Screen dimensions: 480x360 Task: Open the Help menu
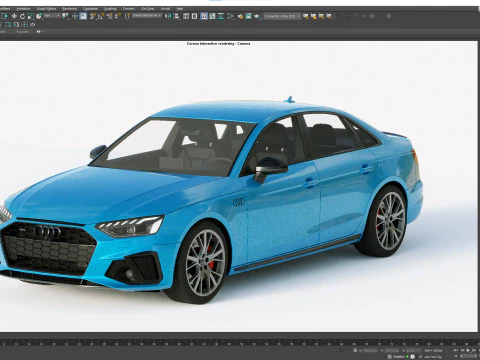coord(180,9)
